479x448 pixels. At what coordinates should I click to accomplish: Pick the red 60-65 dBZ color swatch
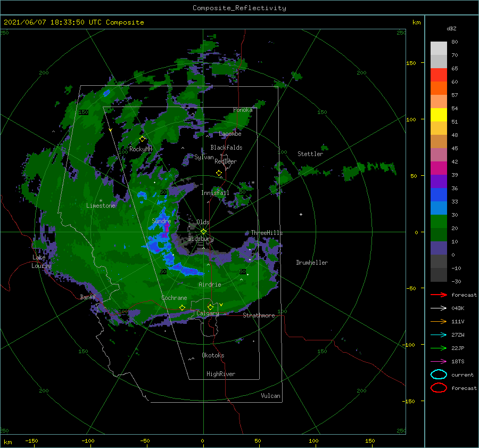coord(439,75)
